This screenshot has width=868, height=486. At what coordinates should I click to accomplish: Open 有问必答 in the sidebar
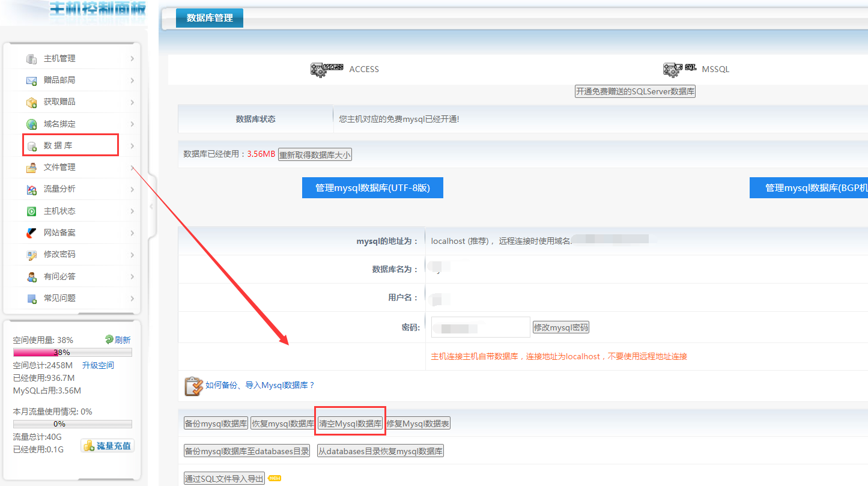59,277
